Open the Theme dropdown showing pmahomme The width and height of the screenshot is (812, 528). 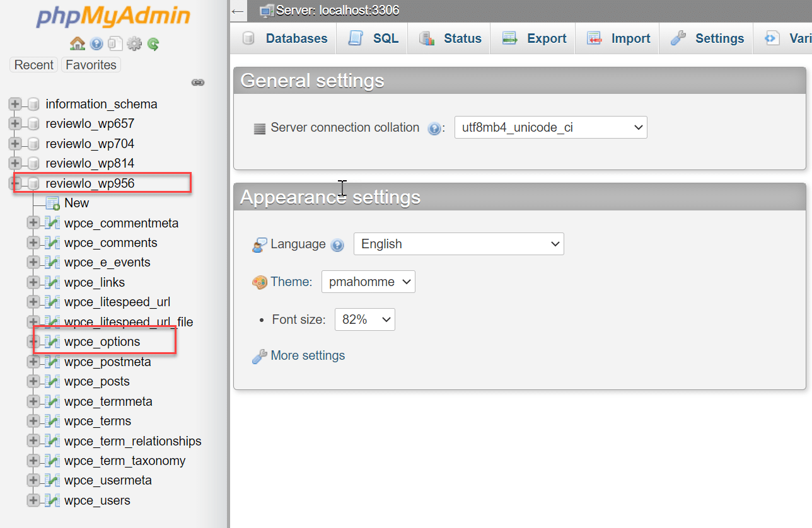click(x=368, y=282)
